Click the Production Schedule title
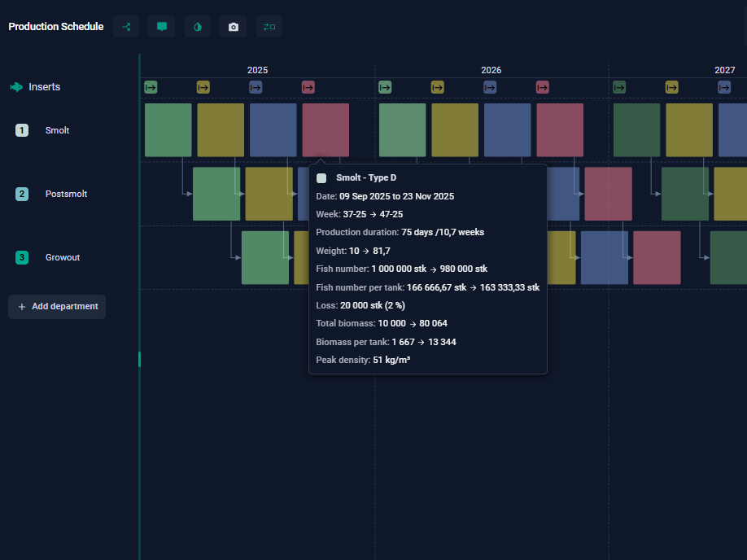747x560 pixels. [56, 27]
